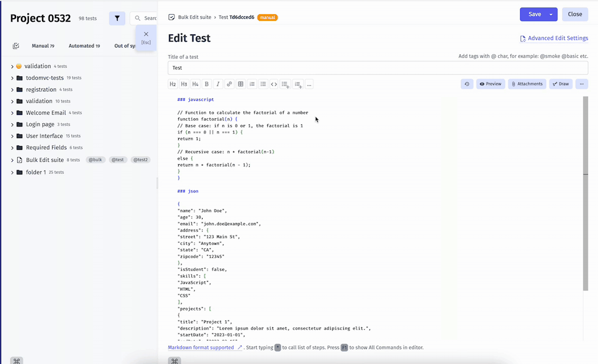Click the @bulk tag
The width and height of the screenshot is (598, 364).
pos(95,160)
